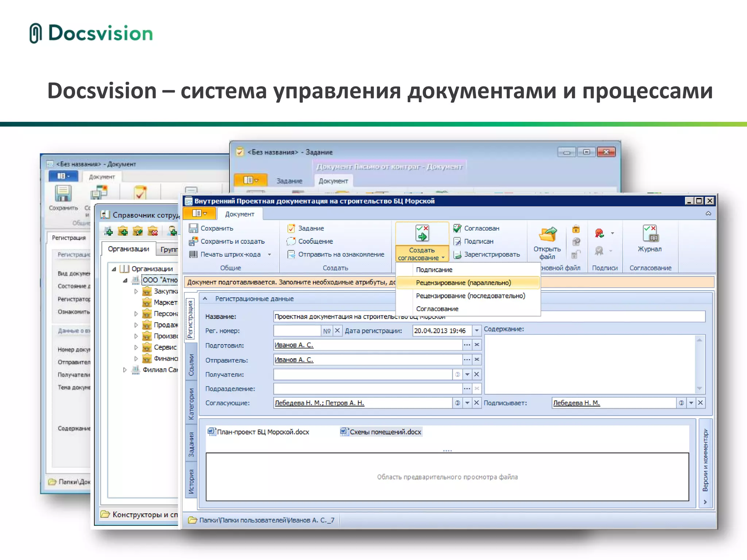Select Рецензирование (последовательно) menu item
747x560 pixels.
point(468,296)
